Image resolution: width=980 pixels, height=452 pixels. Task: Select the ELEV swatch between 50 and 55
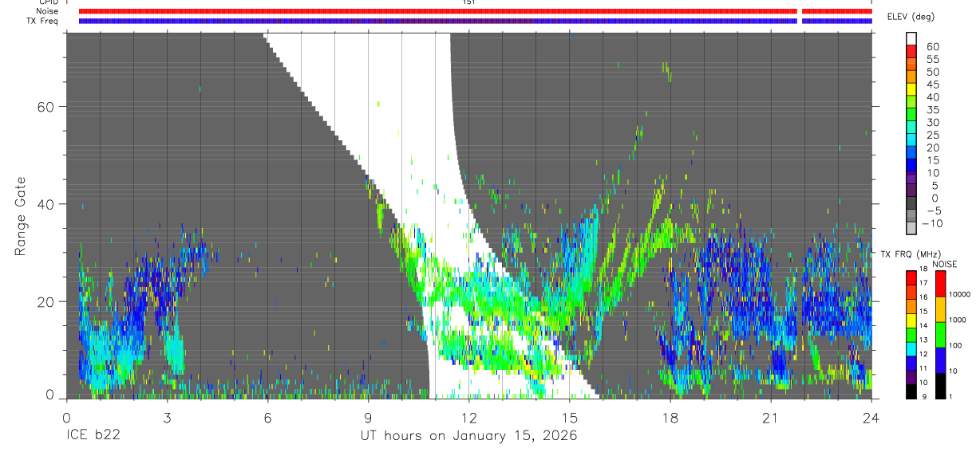pos(911,65)
